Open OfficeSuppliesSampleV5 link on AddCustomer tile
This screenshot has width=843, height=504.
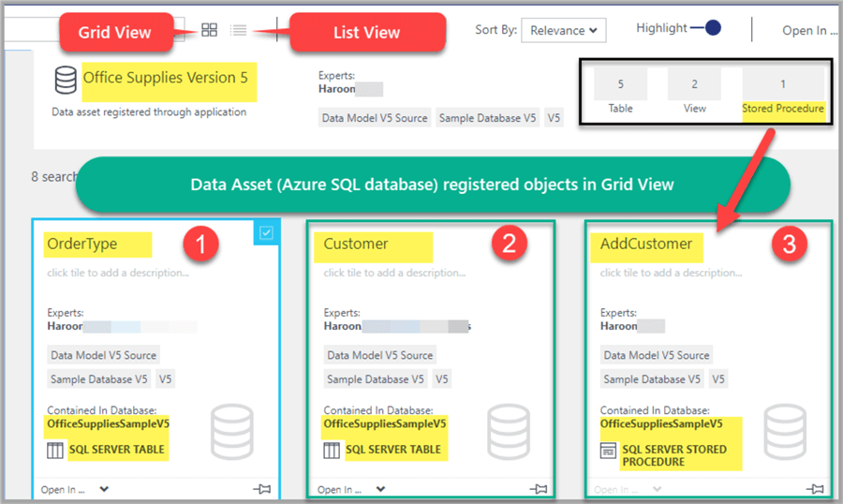click(661, 423)
